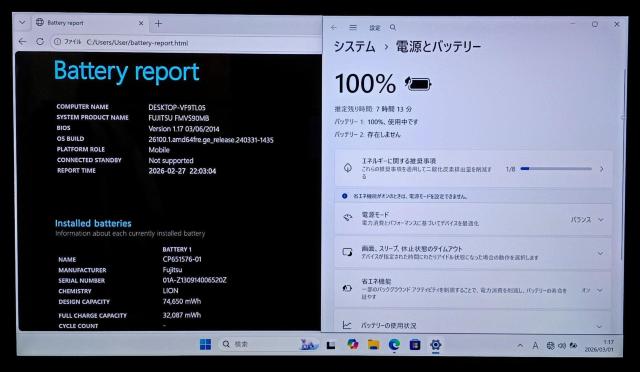Open the Windows Start menu
Screen dimensions: 640x372
point(205,345)
